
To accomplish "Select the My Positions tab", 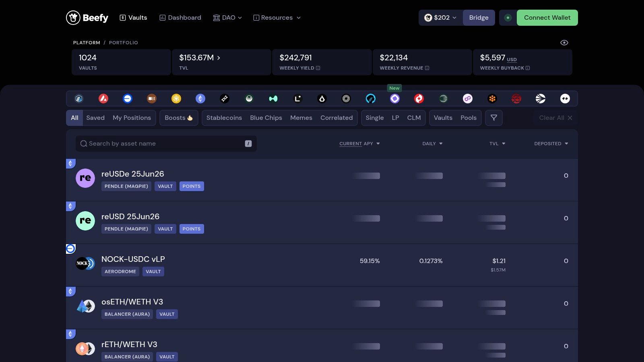I will tap(132, 118).
